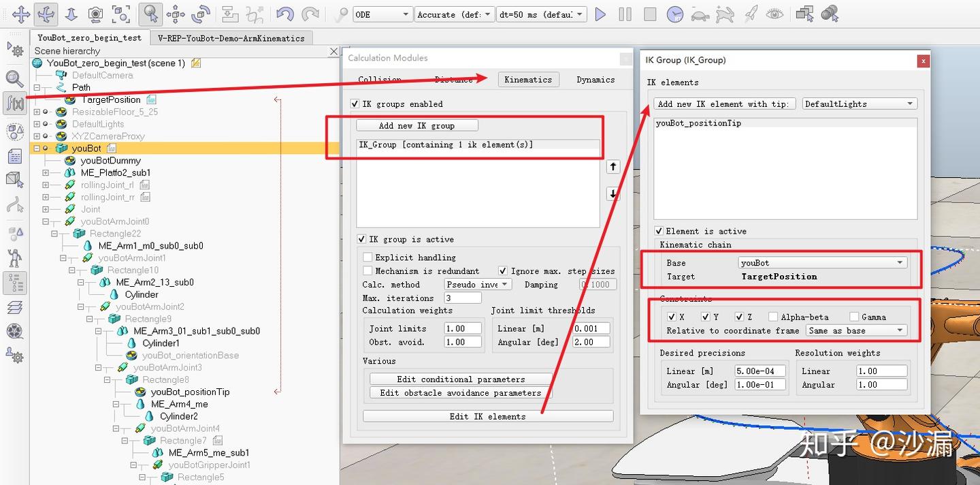Image resolution: width=980 pixels, height=485 pixels.
Task: Click the undo arrow in the toolbar
Action: tap(285, 14)
